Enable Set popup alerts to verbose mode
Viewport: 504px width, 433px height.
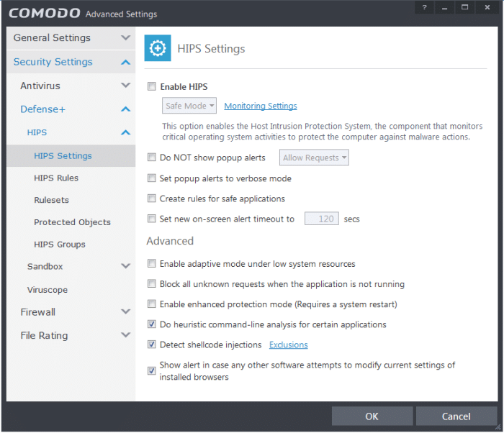point(152,178)
